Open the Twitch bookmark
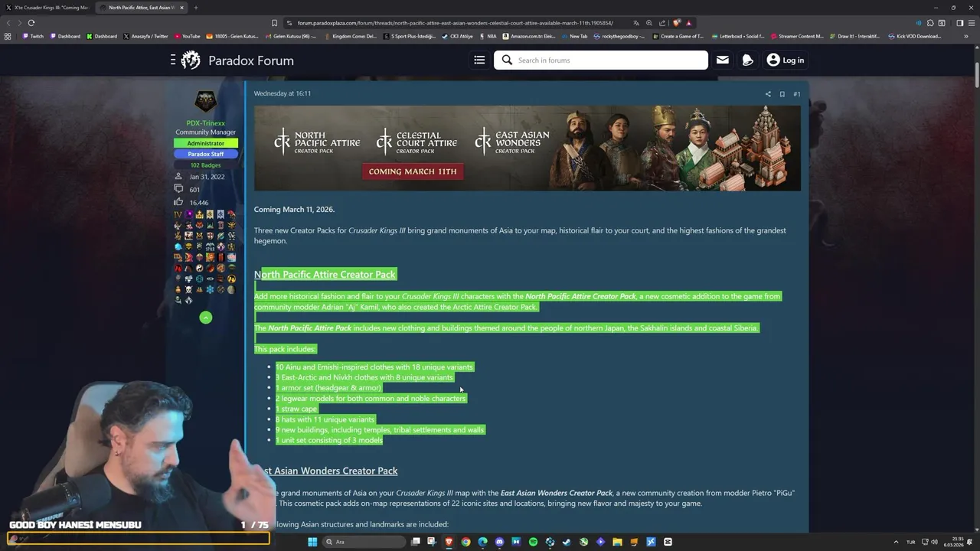The height and width of the screenshot is (551, 980). [33, 36]
